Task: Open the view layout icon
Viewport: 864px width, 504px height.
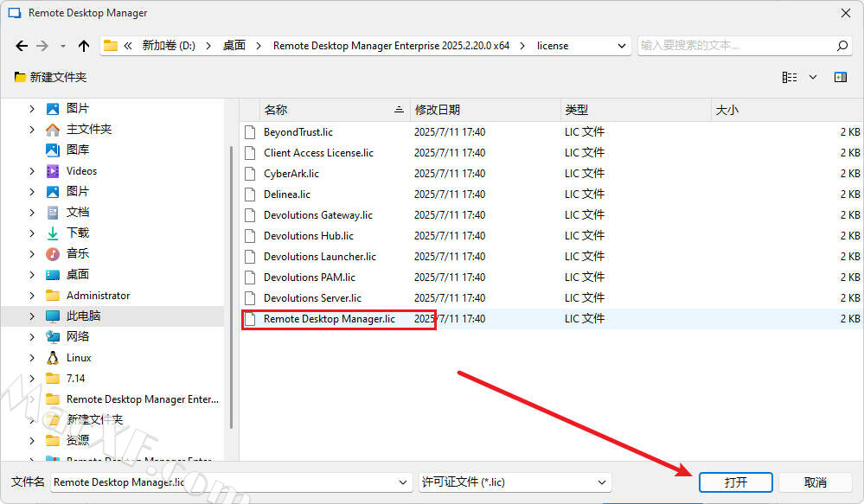Action: (x=789, y=77)
